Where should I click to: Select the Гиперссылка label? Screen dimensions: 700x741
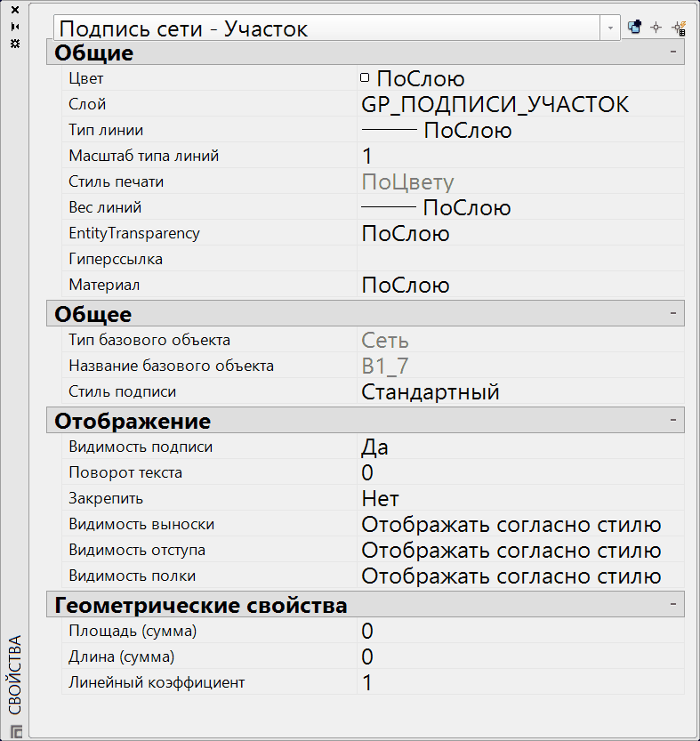click(x=116, y=259)
